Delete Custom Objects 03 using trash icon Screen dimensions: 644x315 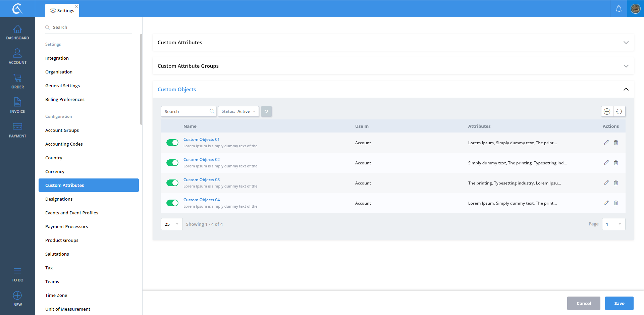(616, 183)
